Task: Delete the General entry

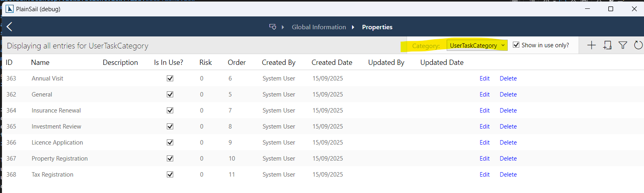Action: point(508,94)
